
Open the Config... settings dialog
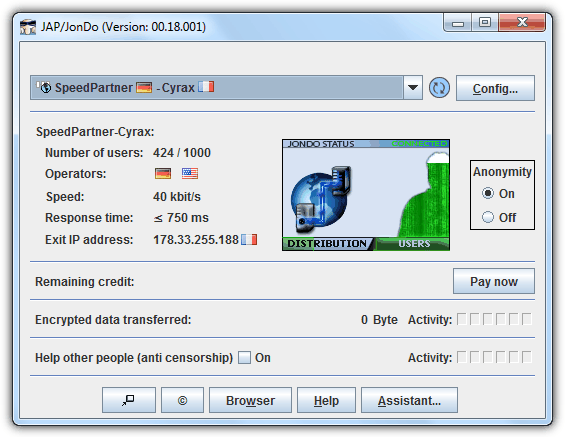click(495, 88)
